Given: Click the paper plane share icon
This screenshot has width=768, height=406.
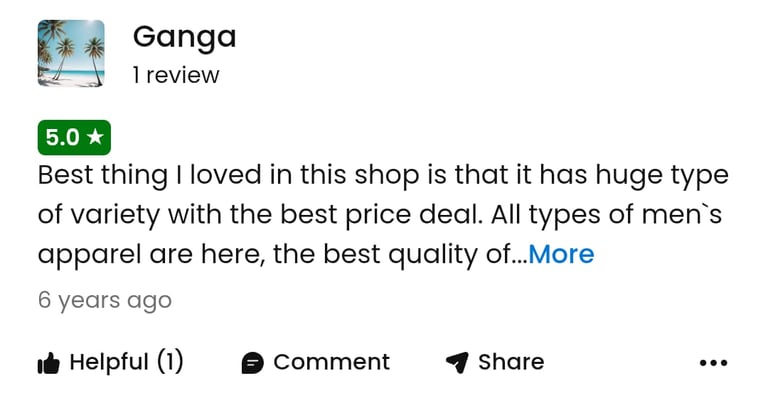Looking at the screenshot, I should pyautogui.click(x=457, y=363).
